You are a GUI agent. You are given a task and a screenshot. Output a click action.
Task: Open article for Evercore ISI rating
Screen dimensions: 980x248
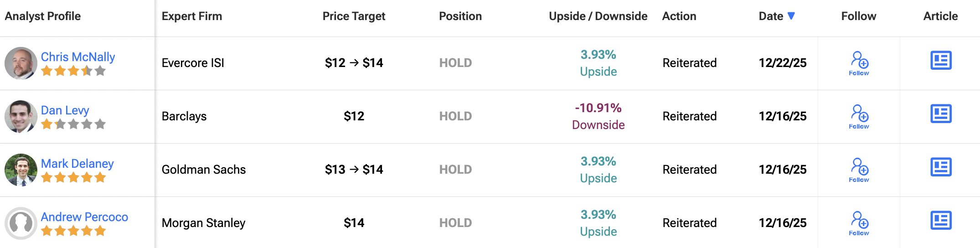(941, 61)
